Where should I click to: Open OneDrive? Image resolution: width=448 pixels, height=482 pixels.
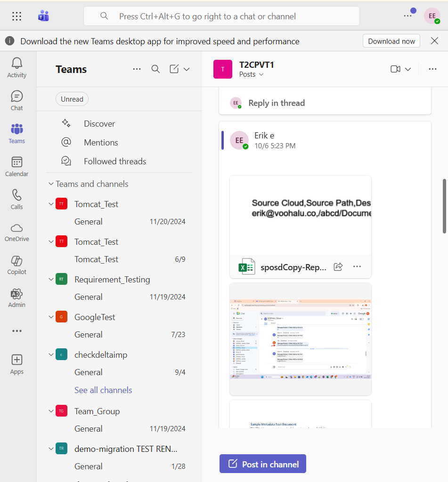[x=16, y=232]
